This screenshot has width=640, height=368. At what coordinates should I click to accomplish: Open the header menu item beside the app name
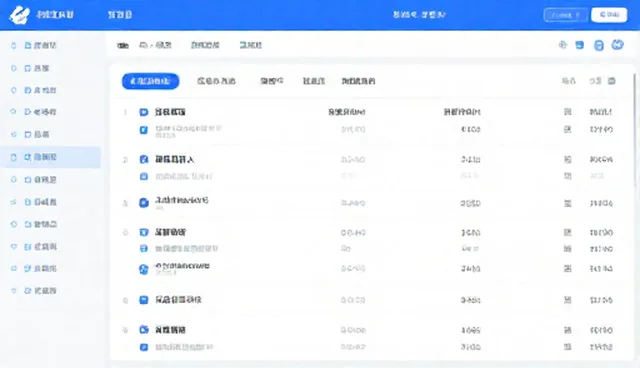click(x=120, y=15)
